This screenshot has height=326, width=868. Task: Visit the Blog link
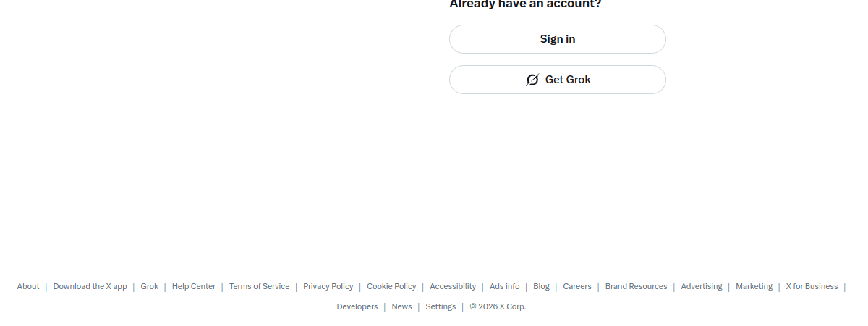point(541,286)
